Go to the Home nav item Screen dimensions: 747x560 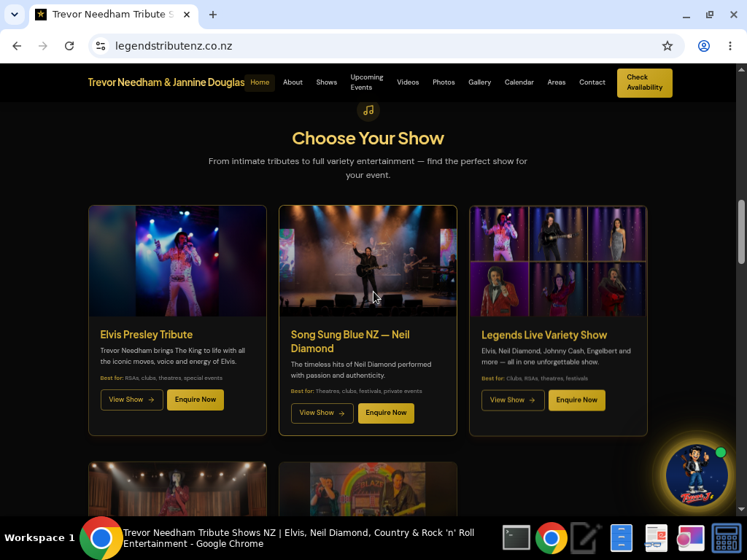260,82
